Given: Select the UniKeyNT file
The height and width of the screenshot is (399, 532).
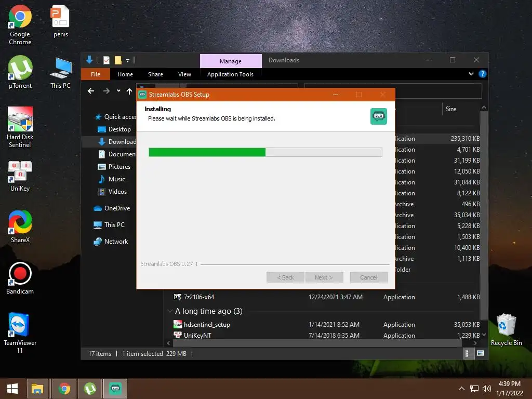Looking at the screenshot, I should (197, 335).
